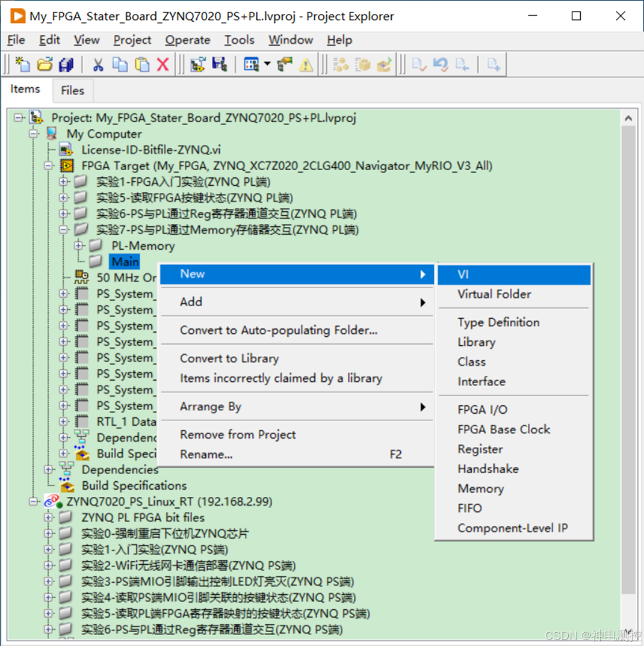Choose Memory in the New submenu
The width and height of the screenshot is (644, 646).
click(514, 488)
